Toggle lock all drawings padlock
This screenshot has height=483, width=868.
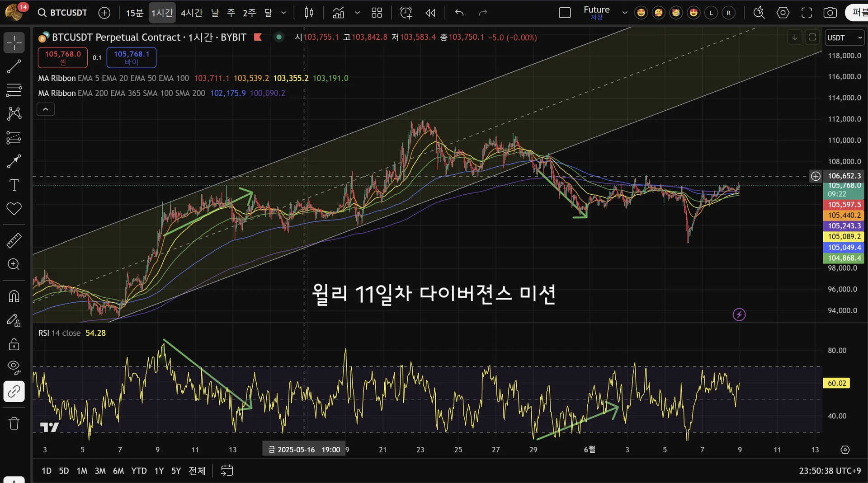pyautogui.click(x=14, y=344)
